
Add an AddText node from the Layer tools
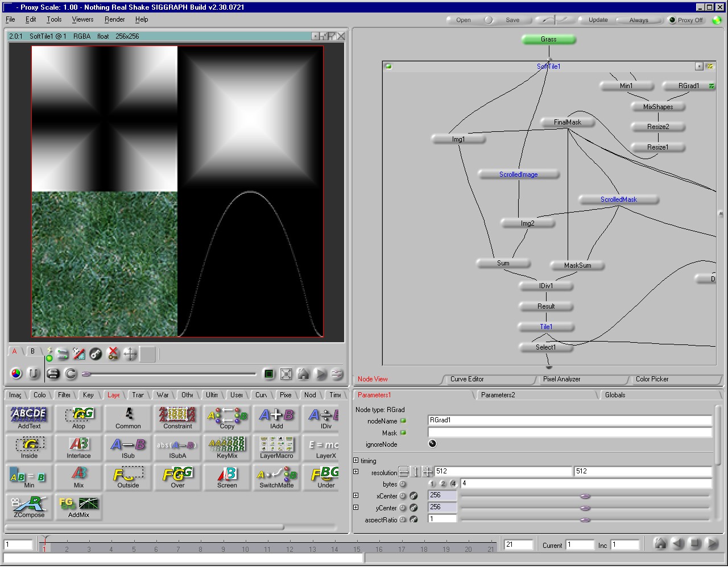point(29,418)
